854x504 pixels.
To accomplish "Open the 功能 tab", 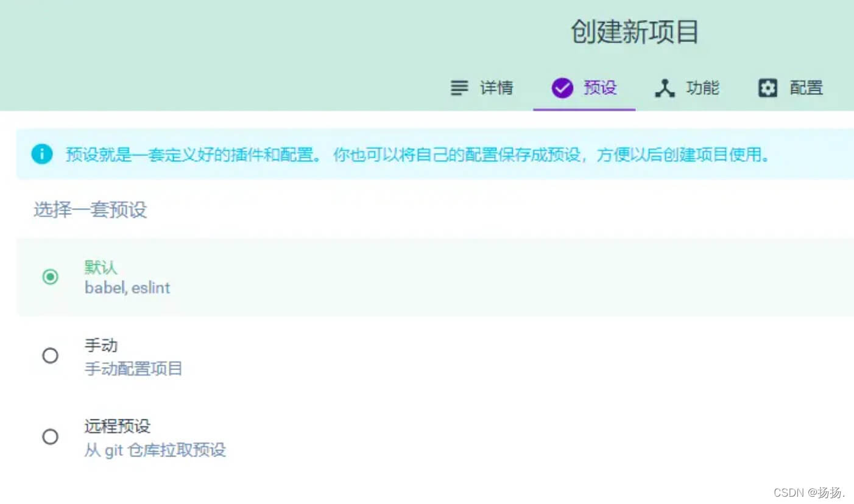I will coord(687,88).
